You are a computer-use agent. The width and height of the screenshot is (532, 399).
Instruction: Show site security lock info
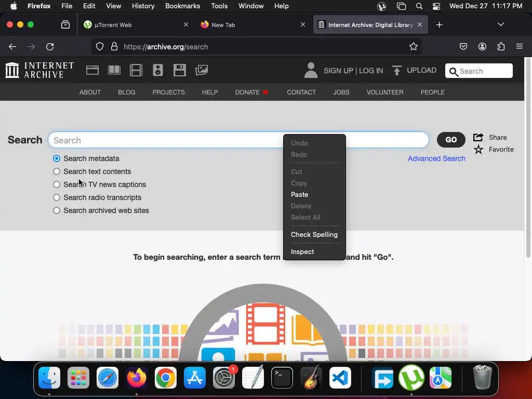[114, 46]
